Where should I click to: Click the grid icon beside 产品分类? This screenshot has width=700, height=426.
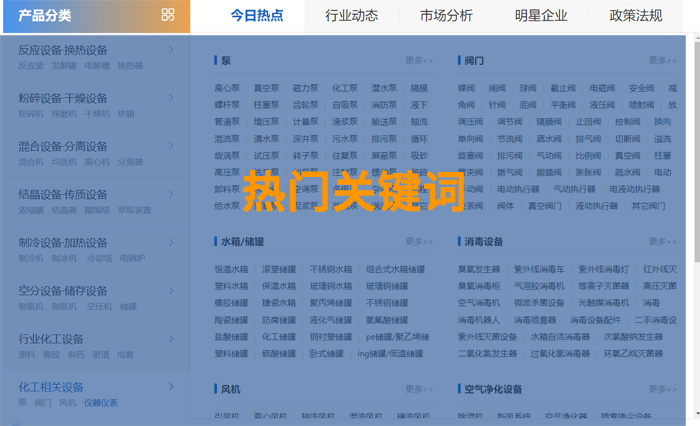168,15
